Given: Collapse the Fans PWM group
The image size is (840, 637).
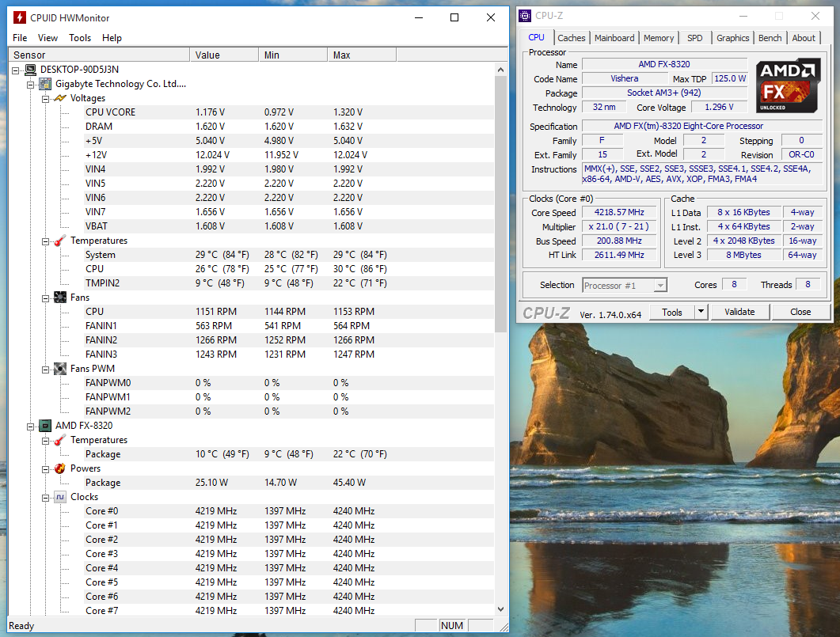Looking at the screenshot, I should pyautogui.click(x=46, y=370).
